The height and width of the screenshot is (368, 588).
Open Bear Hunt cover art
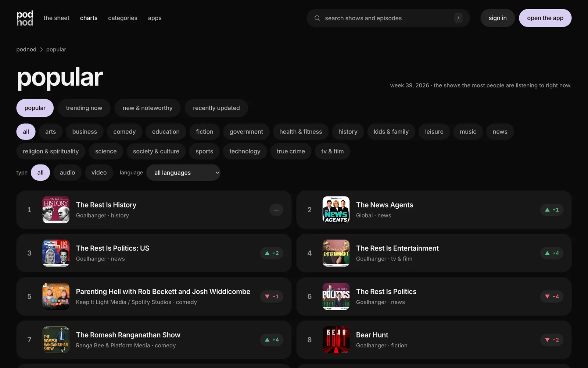tap(336, 340)
